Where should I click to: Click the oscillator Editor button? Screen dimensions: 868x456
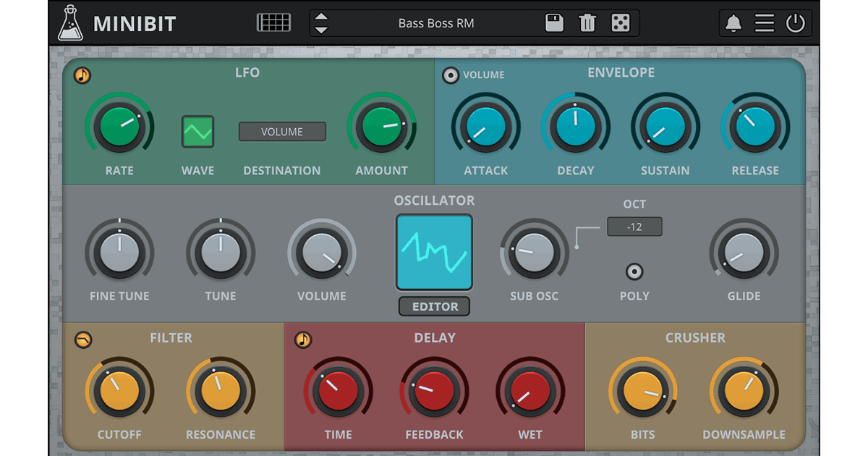tap(434, 307)
